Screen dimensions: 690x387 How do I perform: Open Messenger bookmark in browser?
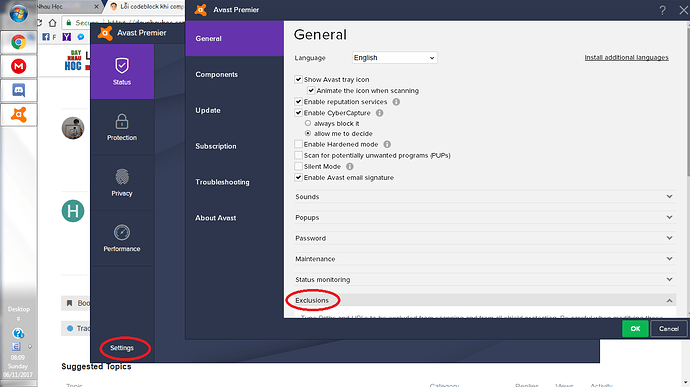81,37
